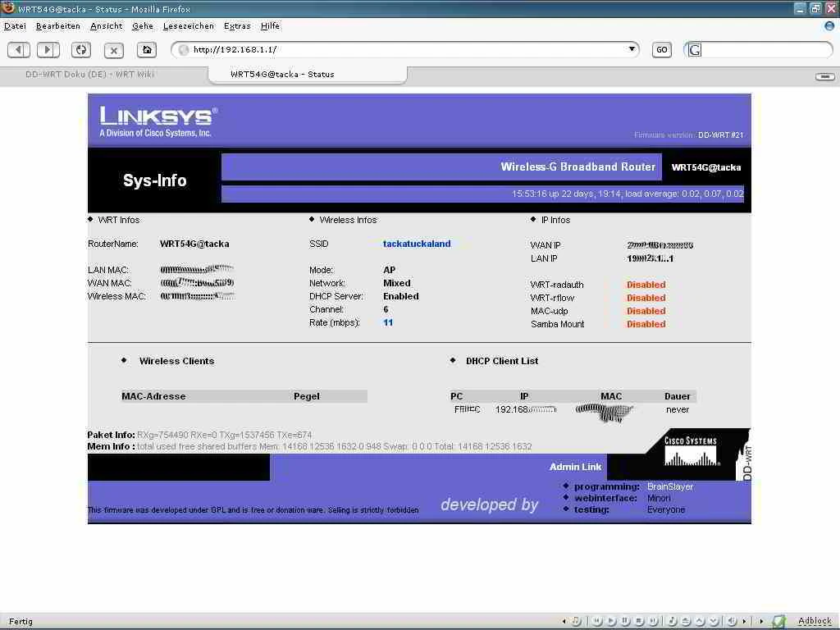Open the Extras menu
840x630 pixels.
[x=236, y=25]
